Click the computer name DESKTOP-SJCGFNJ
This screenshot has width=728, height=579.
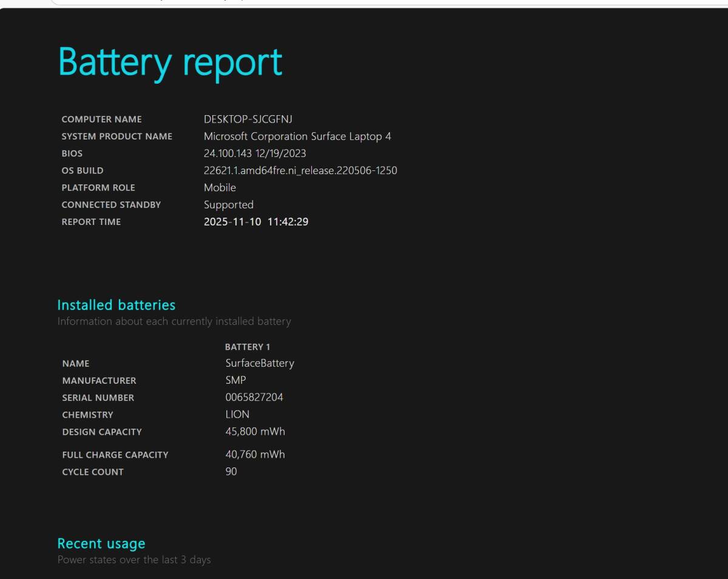(248, 119)
